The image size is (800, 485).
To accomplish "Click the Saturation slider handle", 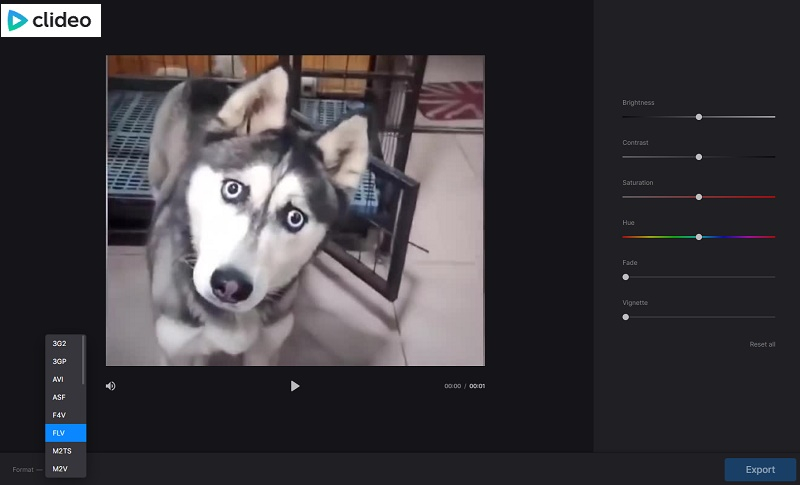I will tap(699, 197).
